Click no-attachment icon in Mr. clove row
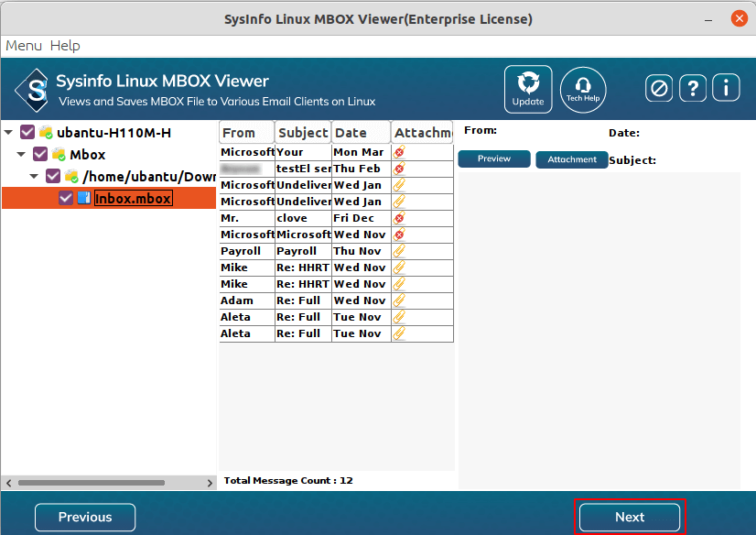The width and height of the screenshot is (756, 535). pos(399,218)
